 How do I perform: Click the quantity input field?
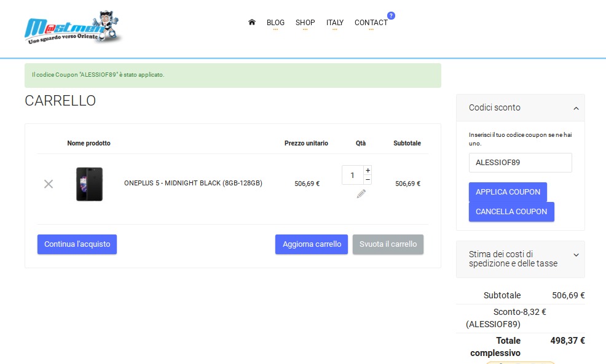[352, 175]
